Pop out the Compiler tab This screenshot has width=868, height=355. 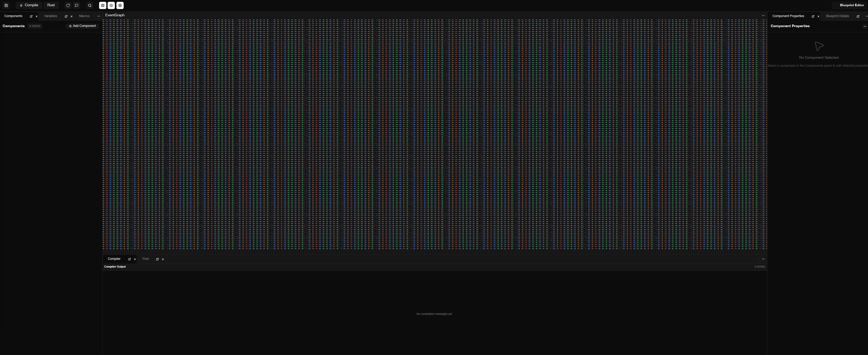point(129,259)
